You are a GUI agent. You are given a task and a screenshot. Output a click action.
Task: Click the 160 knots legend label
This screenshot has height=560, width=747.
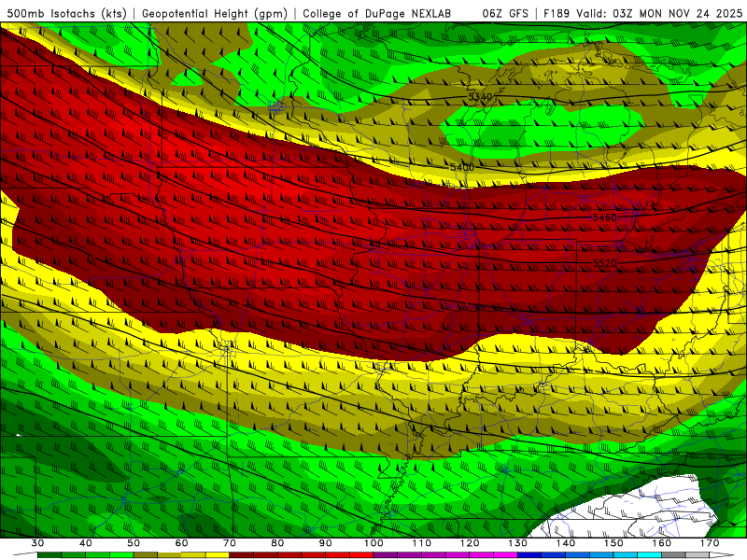pos(662,543)
